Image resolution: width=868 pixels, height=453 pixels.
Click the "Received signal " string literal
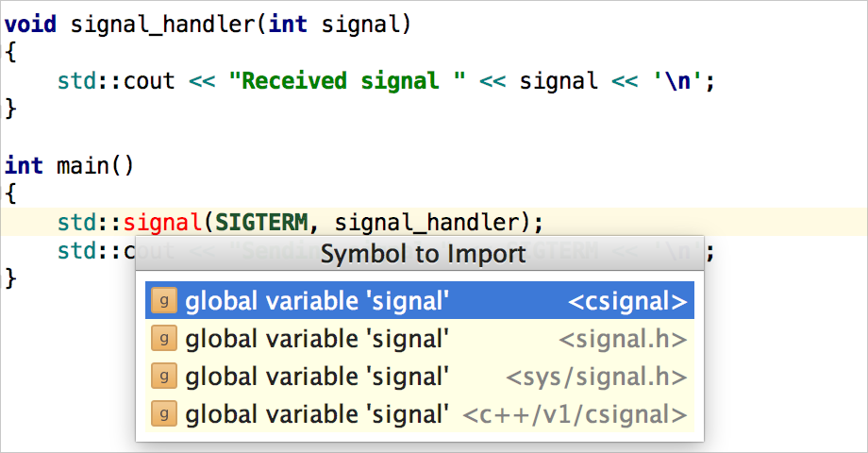346,81
